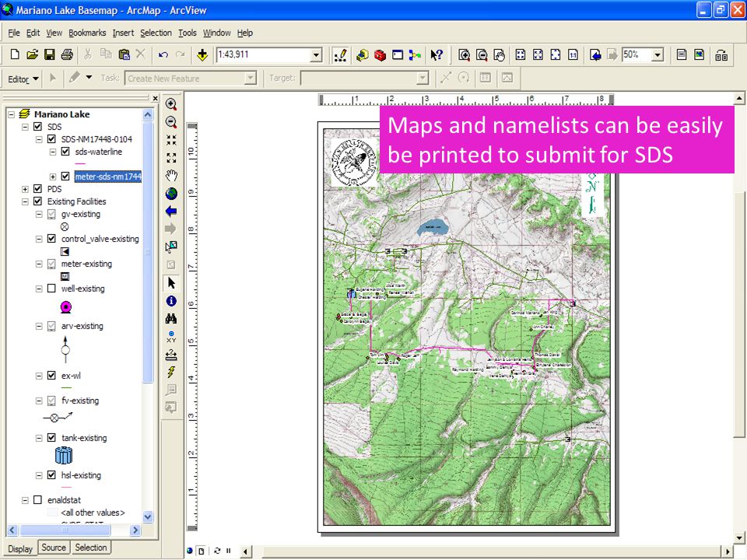Open the Bookmarks menu

tap(87, 33)
